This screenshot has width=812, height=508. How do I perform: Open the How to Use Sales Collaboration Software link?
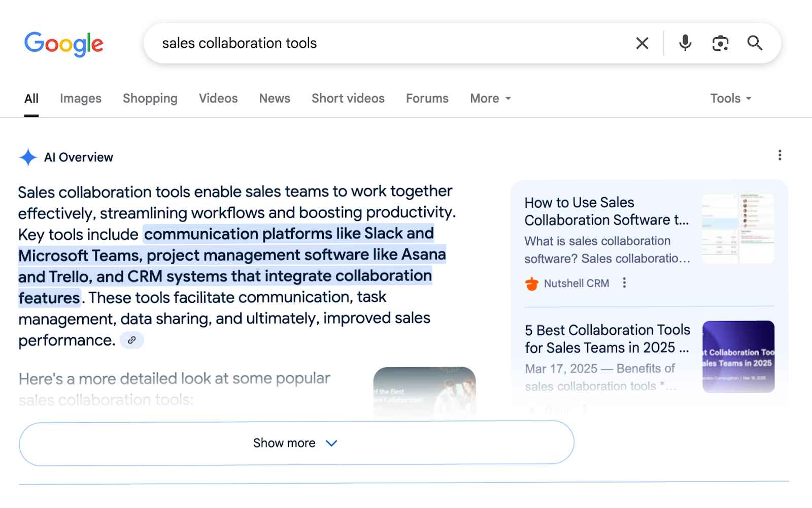606,211
